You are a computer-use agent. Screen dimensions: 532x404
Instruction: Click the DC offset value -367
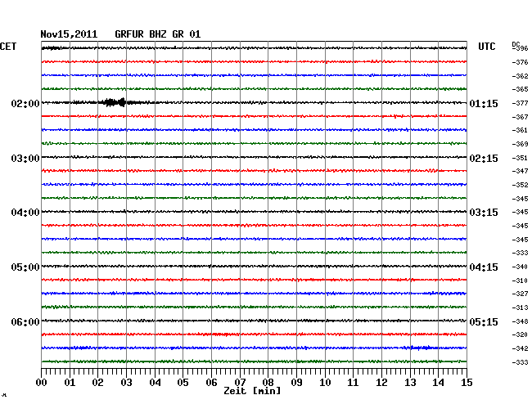[520, 117]
